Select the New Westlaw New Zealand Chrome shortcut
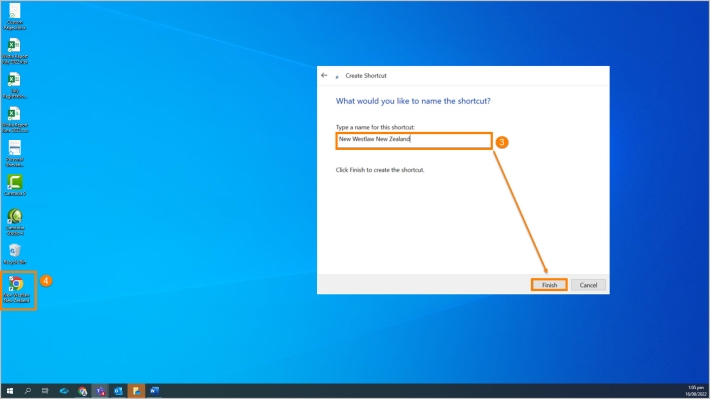 [16, 290]
